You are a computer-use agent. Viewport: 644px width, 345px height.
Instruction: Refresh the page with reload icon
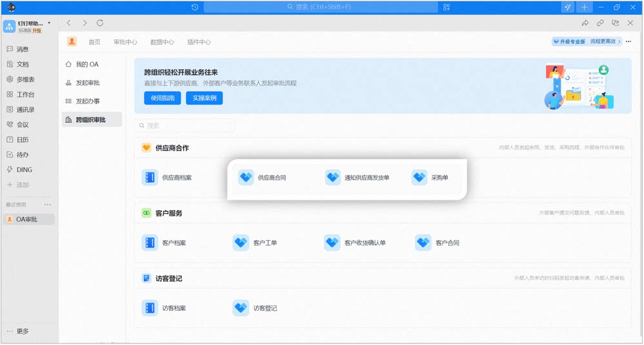[100, 23]
